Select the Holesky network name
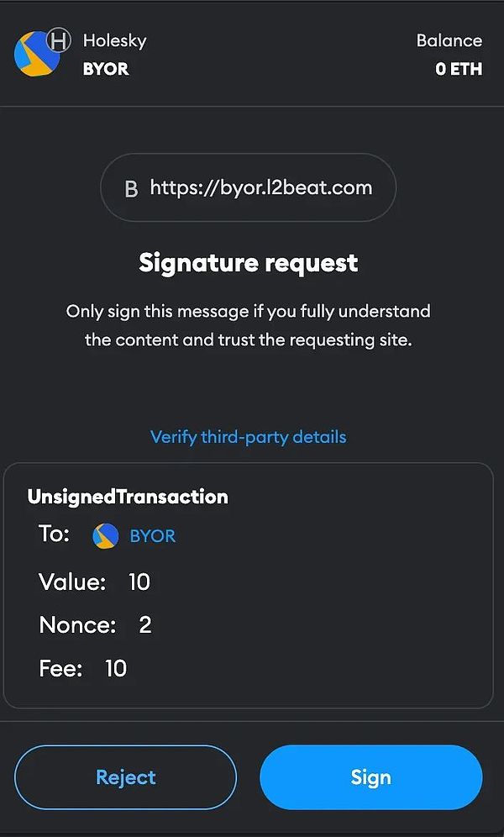This screenshot has height=837, width=504. (x=114, y=40)
